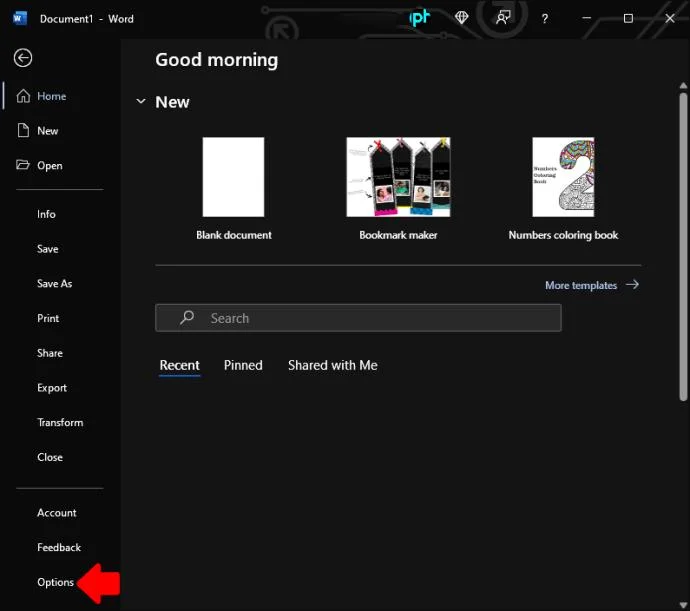Screen dimensions: 690x611
Task: Choose Save As from the sidebar
Action: click(x=55, y=284)
